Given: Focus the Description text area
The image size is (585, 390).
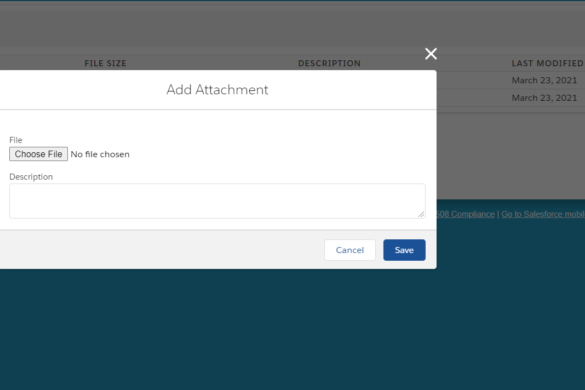Looking at the screenshot, I should [217, 201].
